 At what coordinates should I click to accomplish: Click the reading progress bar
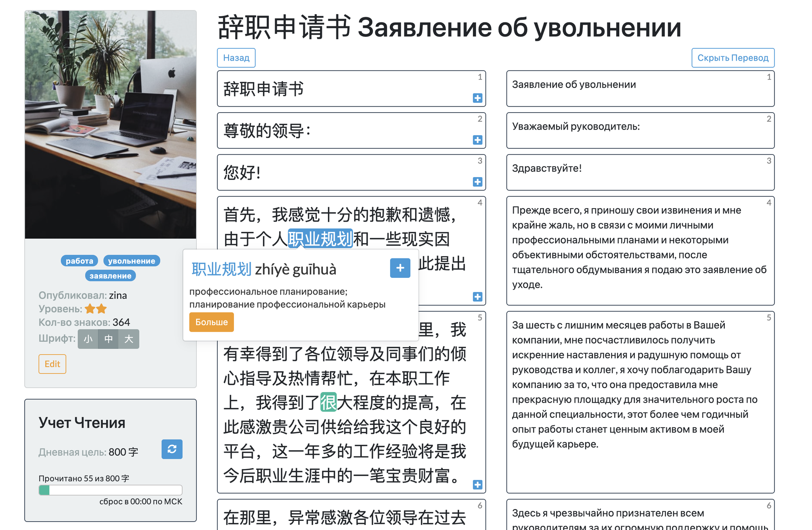[x=110, y=490]
